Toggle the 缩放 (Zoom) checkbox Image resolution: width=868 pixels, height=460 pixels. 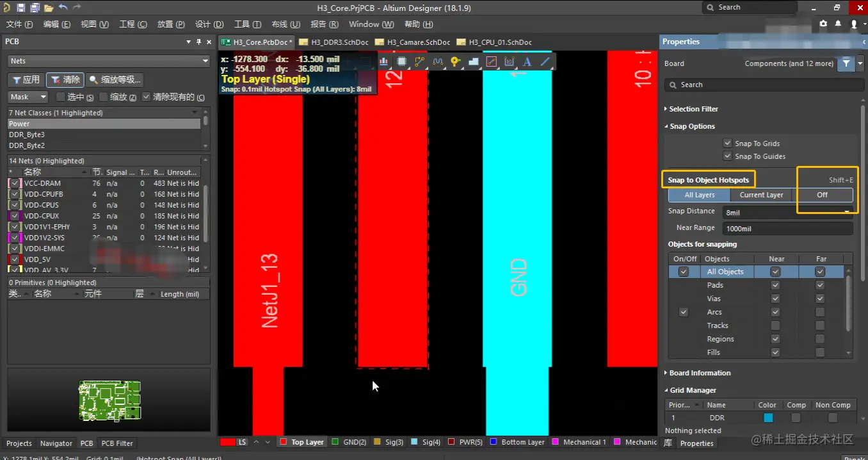point(104,97)
